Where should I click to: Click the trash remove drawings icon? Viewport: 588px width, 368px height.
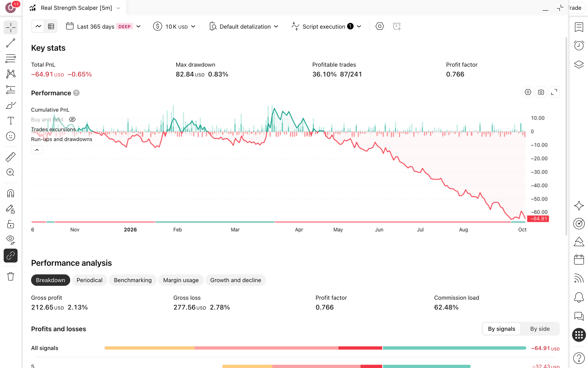(11, 276)
